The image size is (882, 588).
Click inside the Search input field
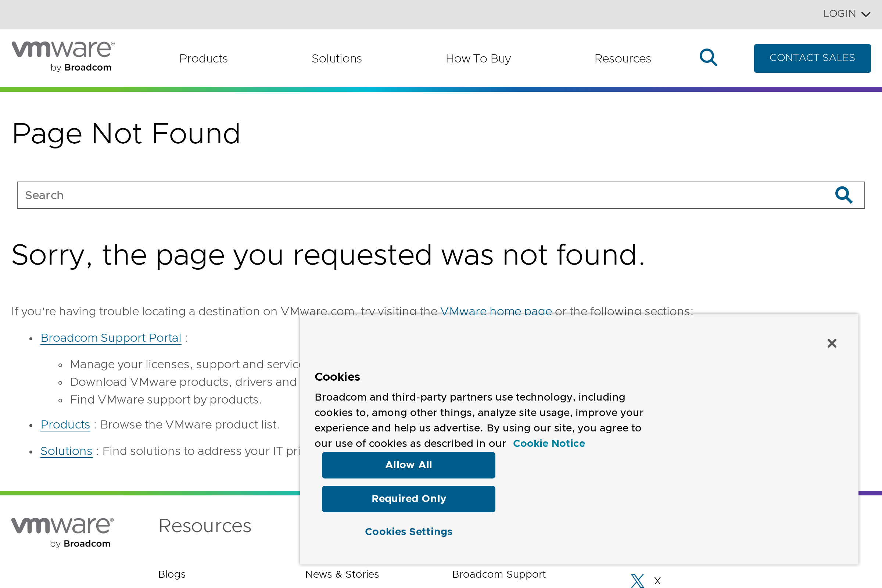[412, 195]
